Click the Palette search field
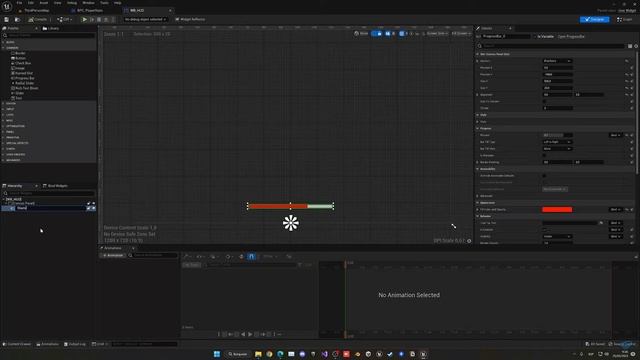 pos(49,36)
